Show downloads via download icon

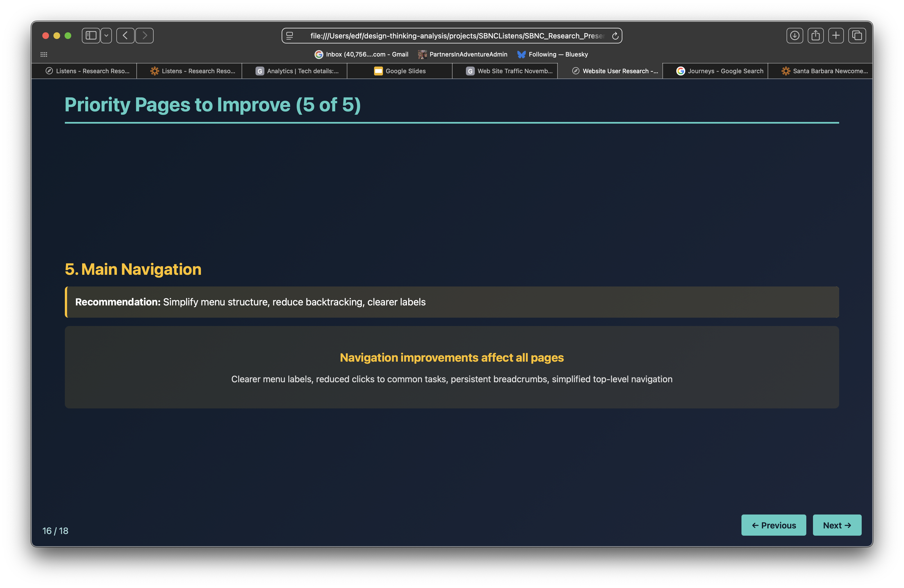[794, 36]
